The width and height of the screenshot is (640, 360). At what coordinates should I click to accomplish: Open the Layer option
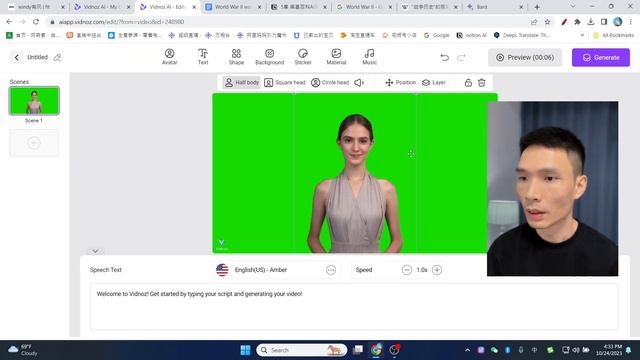(x=433, y=82)
